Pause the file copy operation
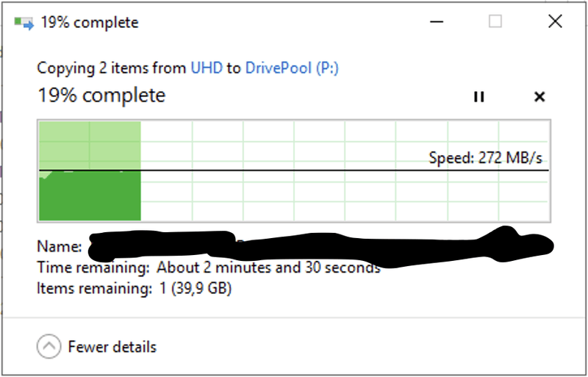 click(479, 96)
